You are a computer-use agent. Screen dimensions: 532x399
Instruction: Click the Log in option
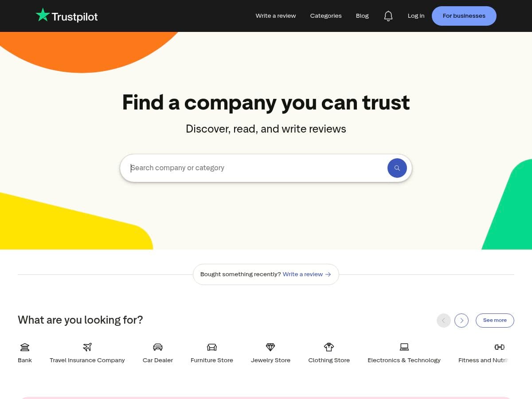(416, 16)
